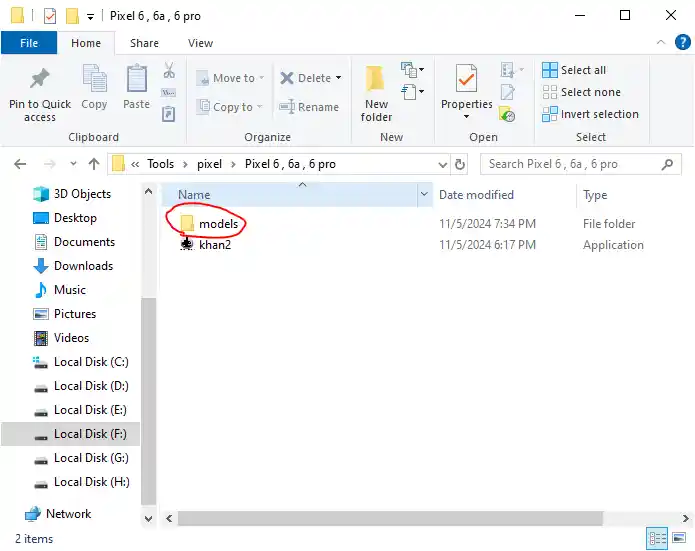Screen dimensions: 695x551
Task: Go up one folder level arrow
Action: click(x=94, y=164)
